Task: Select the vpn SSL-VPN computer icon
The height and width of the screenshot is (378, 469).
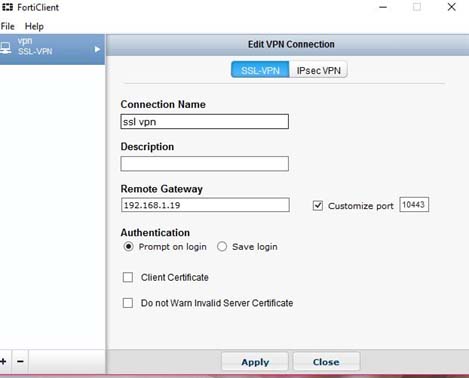Action: coord(5,48)
